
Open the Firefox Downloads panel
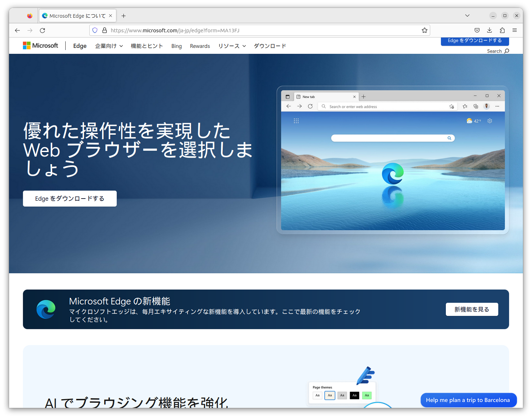coord(489,30)
